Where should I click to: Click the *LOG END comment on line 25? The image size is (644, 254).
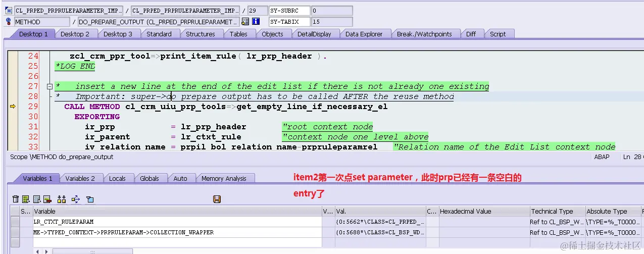pos(75,66)
